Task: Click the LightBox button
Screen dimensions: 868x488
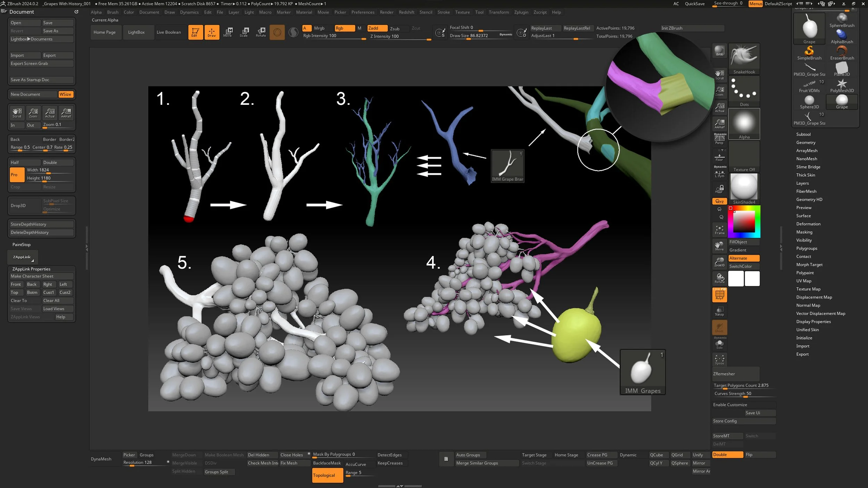Action: pyautogui.click(x=136, y=32)
